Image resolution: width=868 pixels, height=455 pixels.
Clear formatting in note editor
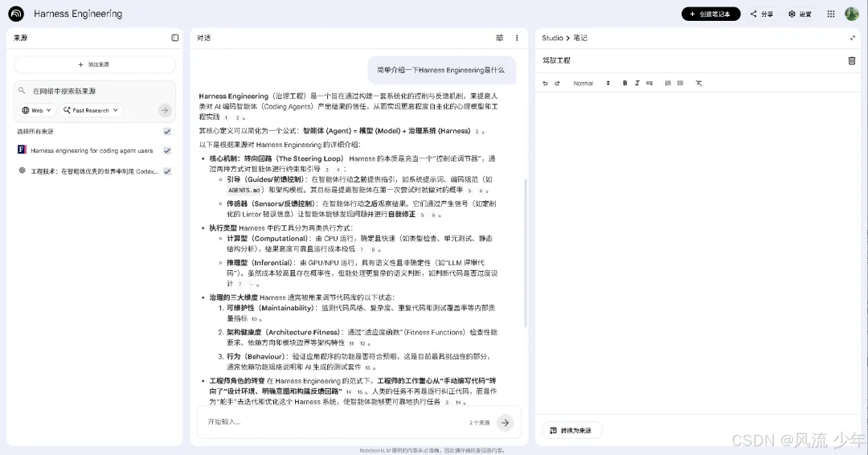tap(698, 83)
